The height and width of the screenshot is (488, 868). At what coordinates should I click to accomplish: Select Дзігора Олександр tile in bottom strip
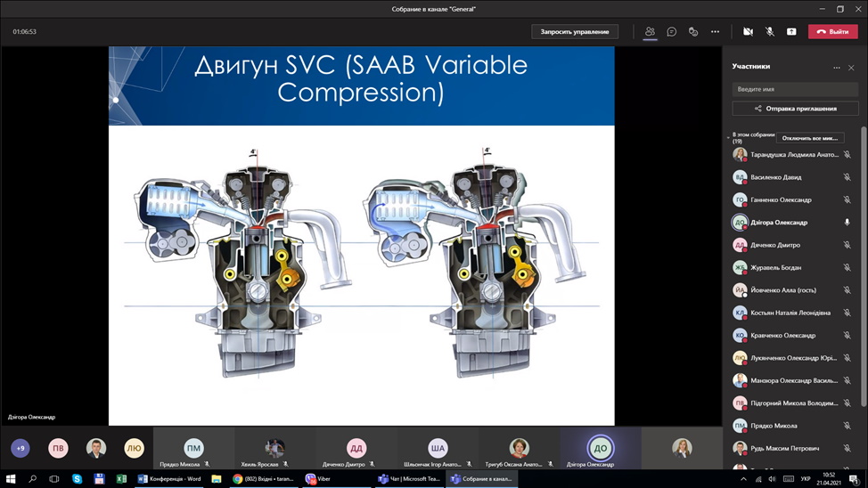600,448
